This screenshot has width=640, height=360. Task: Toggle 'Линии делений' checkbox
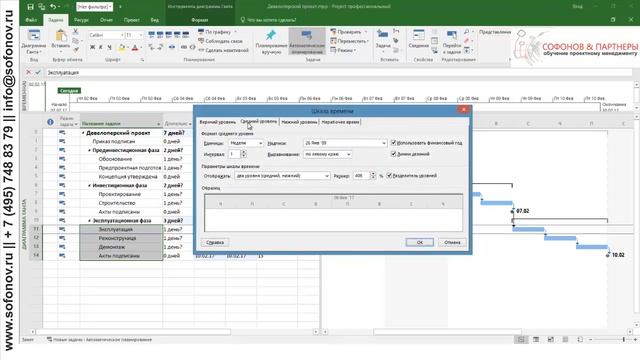tap(393, 154)
